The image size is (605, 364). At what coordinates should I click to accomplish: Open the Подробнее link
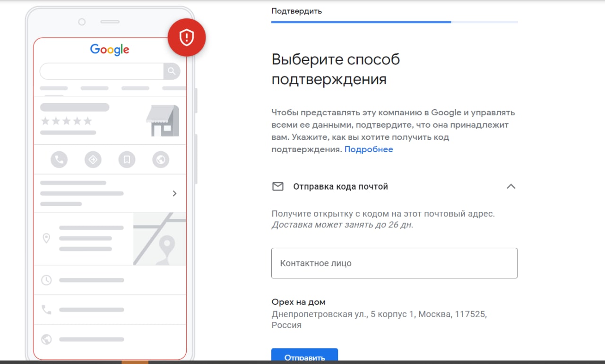coord(369,149)
